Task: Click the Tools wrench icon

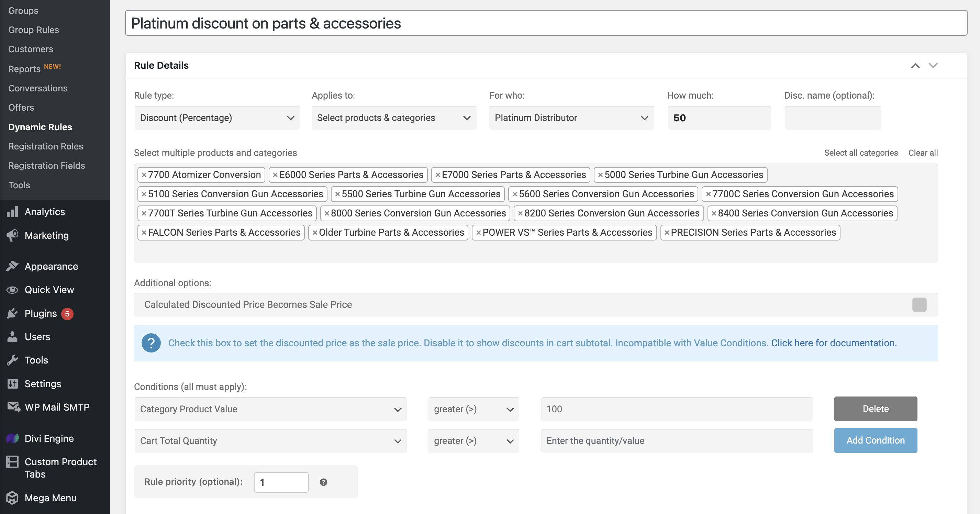Action: [12, 360]
